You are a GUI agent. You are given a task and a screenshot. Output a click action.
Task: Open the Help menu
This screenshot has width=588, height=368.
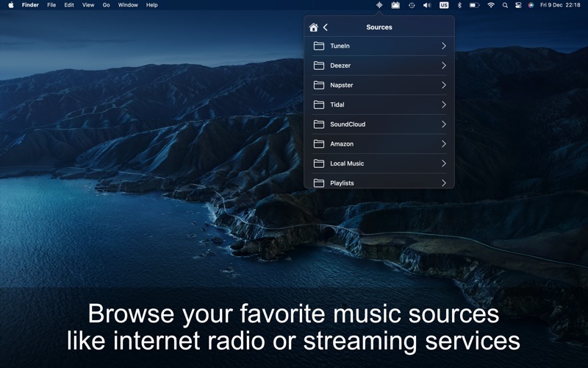tap(152, 5)
